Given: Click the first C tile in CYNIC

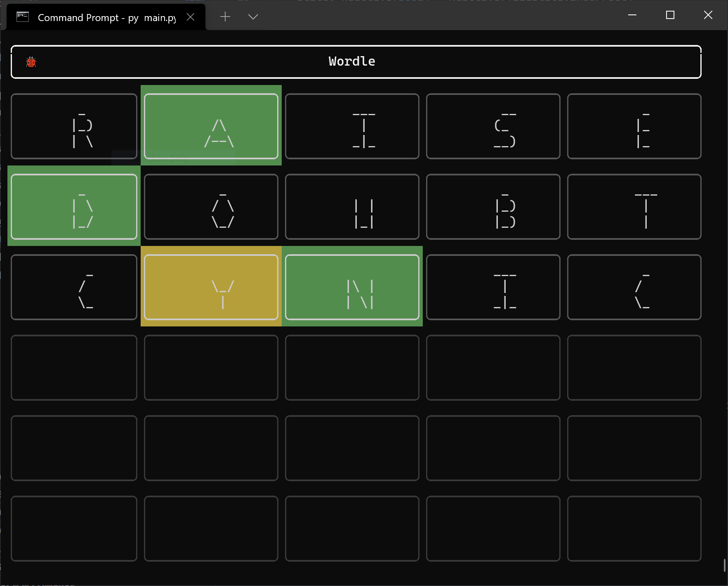Looking at the screenshot, I should click(x=74, y=287).
